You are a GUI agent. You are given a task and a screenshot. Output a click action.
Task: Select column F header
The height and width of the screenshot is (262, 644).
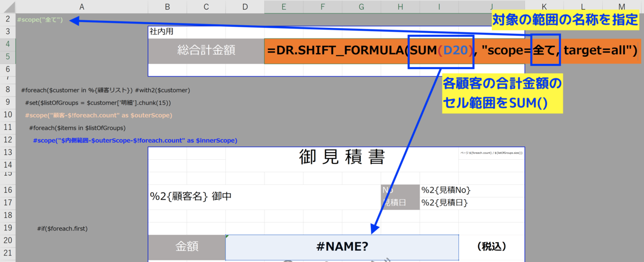pos(323,6)
